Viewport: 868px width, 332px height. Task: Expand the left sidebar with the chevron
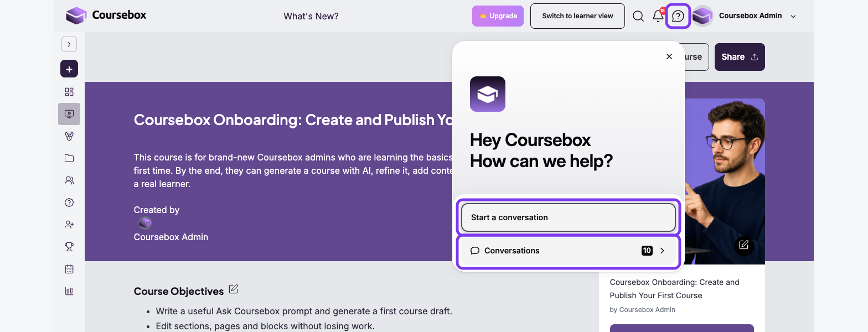pos(69,44)
